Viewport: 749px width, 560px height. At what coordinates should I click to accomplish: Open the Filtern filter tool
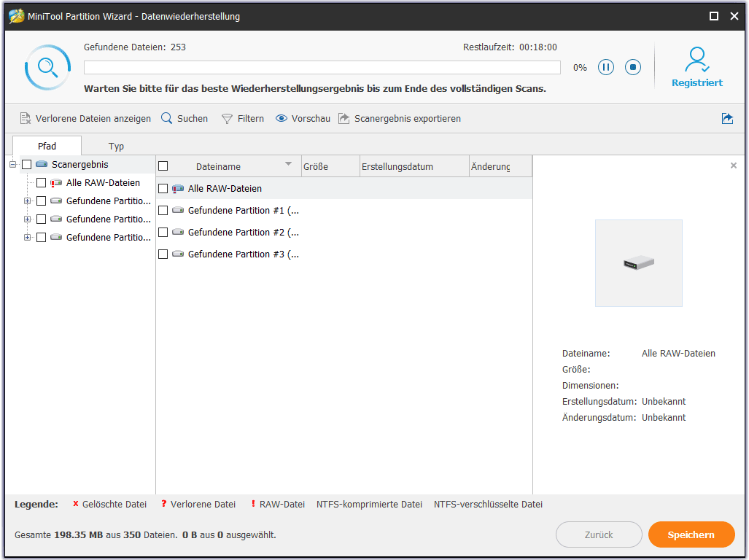coord(242,118)
